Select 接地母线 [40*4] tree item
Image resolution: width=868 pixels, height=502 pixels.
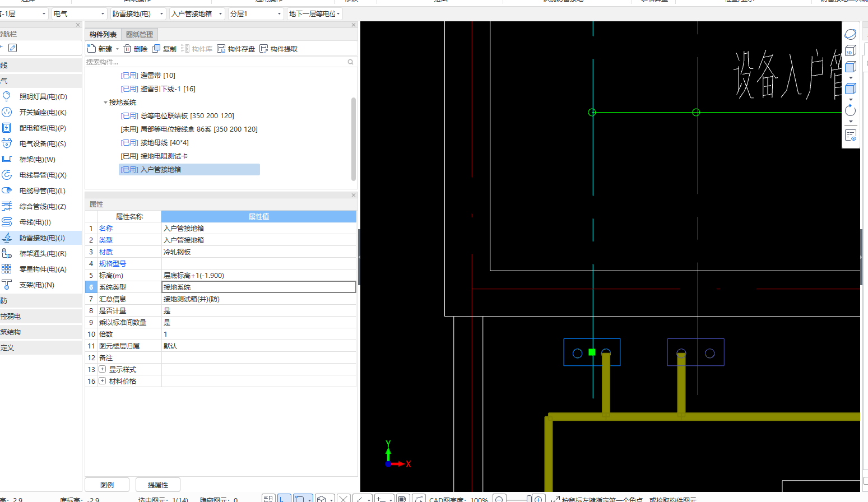tap(155, 142)
